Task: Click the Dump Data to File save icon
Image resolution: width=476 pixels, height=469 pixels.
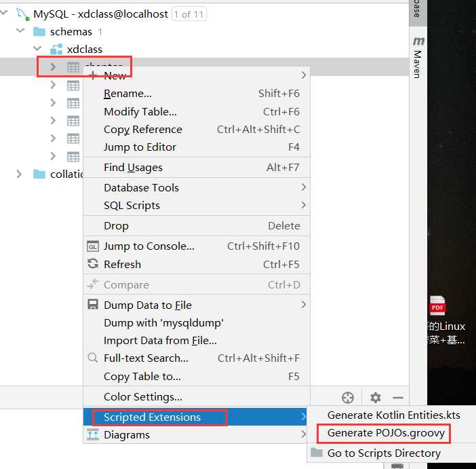Action: click(93, 305)
